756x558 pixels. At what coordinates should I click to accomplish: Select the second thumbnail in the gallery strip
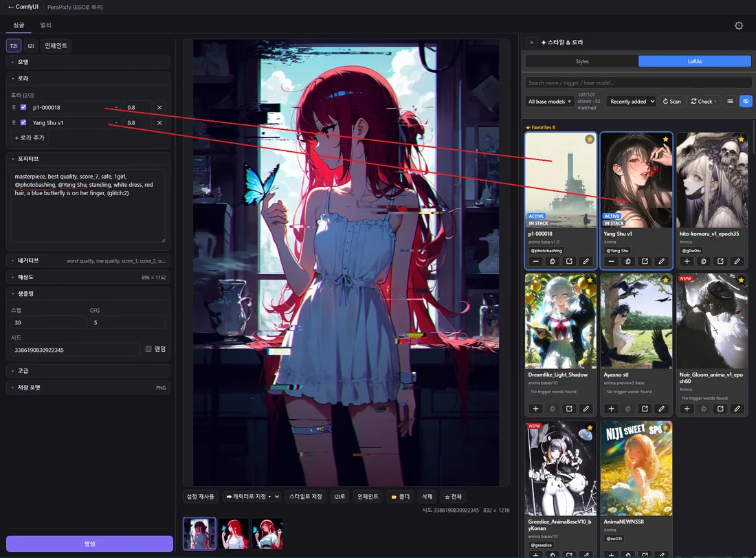[234, 534]
